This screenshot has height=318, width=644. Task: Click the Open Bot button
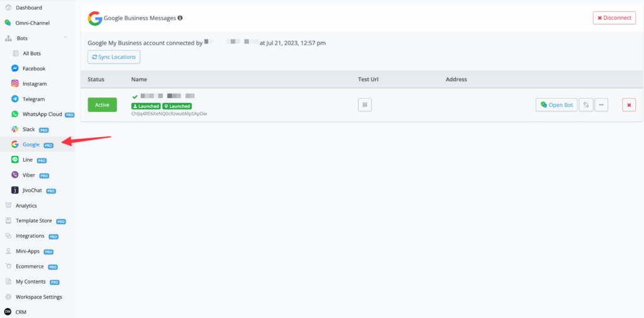(x=557, y=105)
